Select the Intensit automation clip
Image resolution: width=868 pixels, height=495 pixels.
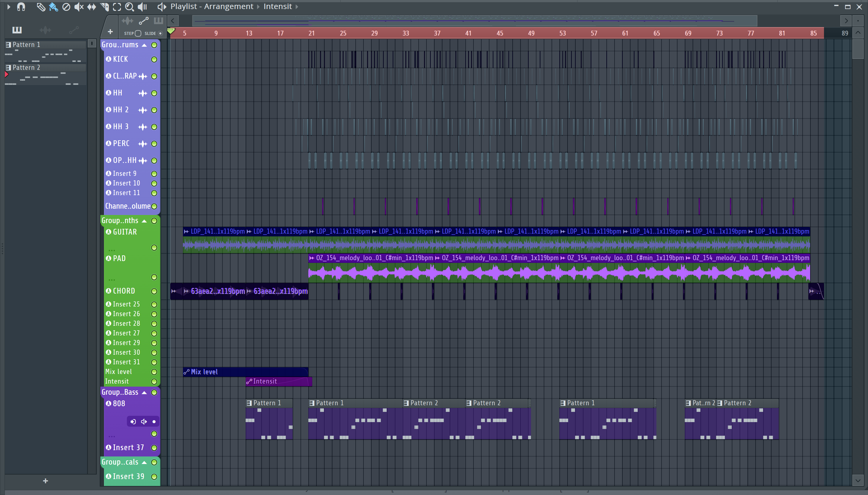coord(279,381)
